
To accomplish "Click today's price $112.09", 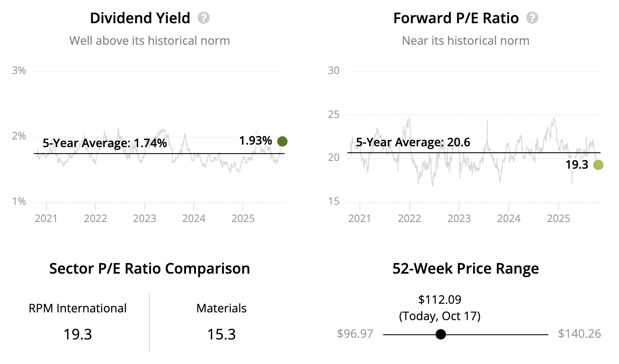I will pos(439,299).
